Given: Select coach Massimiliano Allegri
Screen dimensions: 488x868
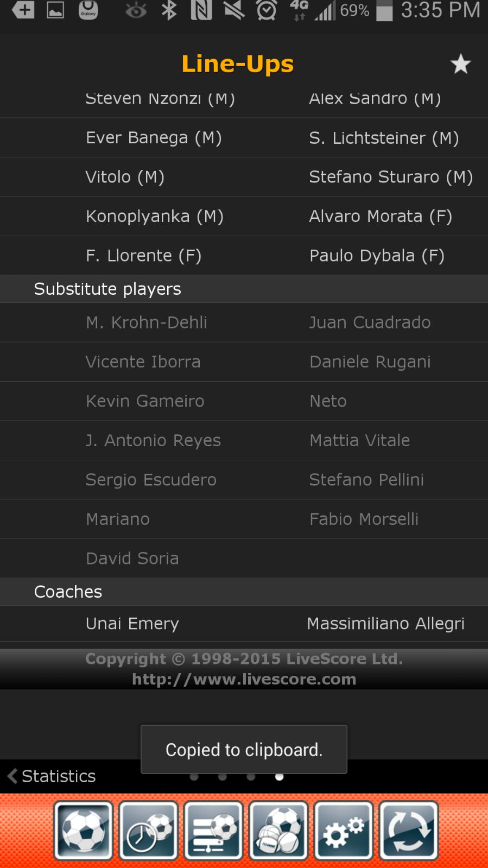Looking at the screenshot, I should (385, 624).
